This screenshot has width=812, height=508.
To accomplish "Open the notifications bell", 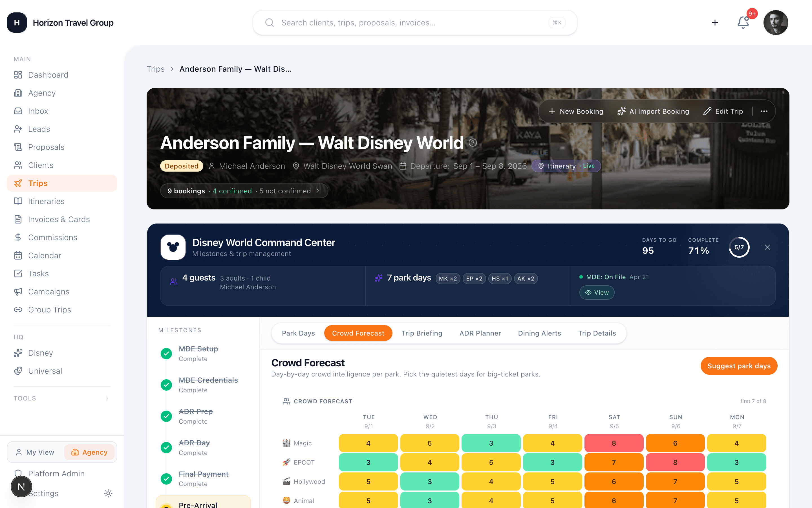I will (x=743, y=23).
